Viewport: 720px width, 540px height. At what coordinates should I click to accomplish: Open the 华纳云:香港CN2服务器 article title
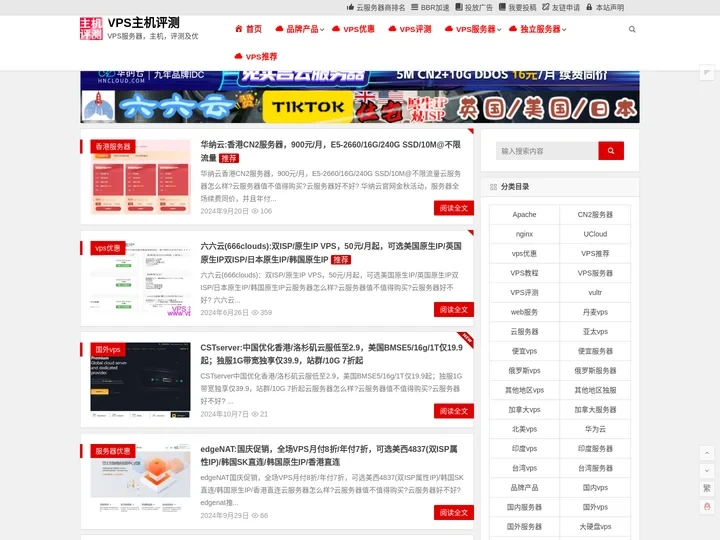click(x=331, y=151)
